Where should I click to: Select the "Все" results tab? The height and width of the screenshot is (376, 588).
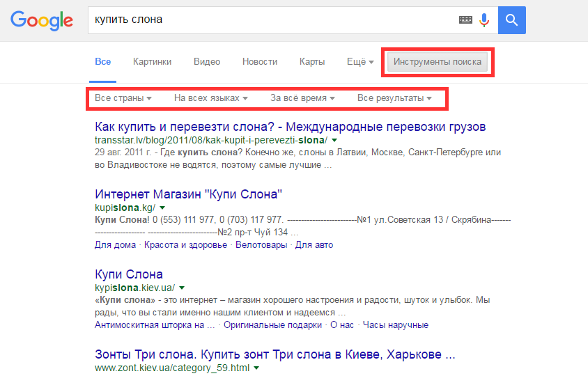(102, 61)
